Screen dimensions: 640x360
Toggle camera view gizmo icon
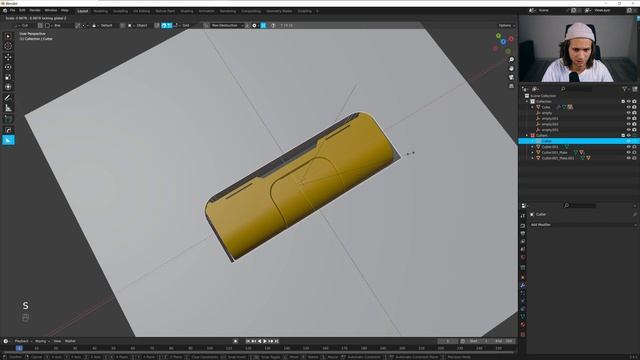[x=511, y=77]
